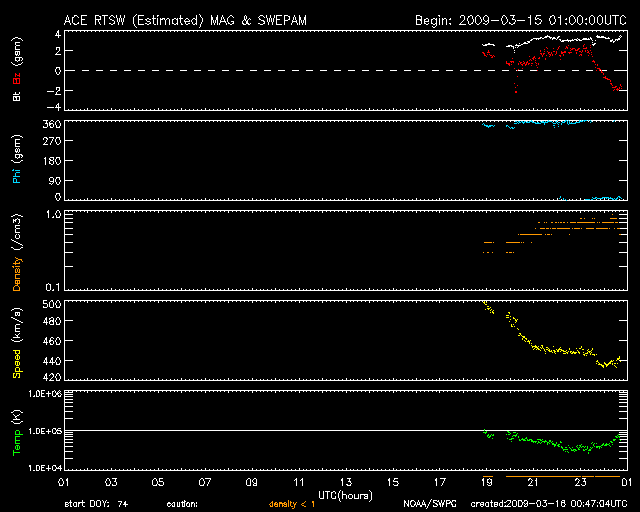Click the created timestamp in footer
Viewport: 640px width, 512px height.
coord(548,504)
